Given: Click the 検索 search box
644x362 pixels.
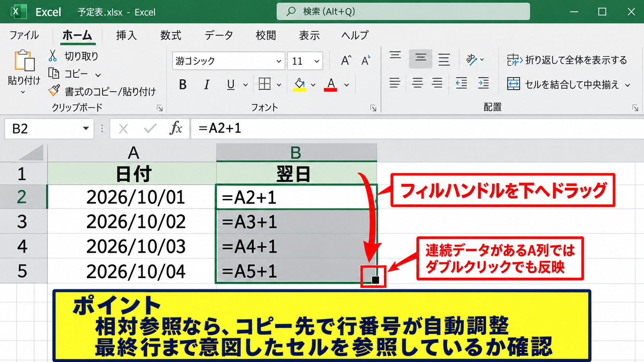Looking at the screenshot, I should click(403, 12).
